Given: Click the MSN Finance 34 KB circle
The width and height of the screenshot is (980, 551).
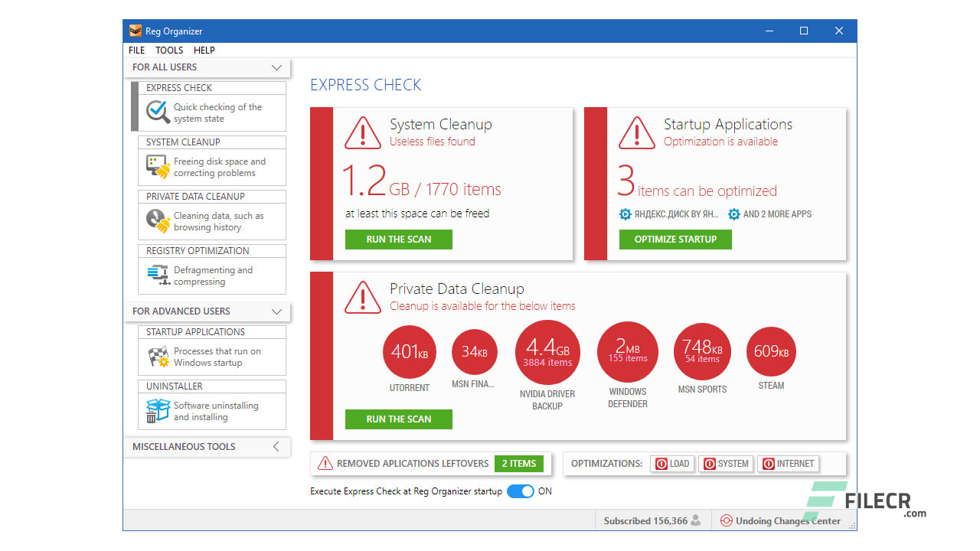Looking at the screenshot, I should coord(475,352).
